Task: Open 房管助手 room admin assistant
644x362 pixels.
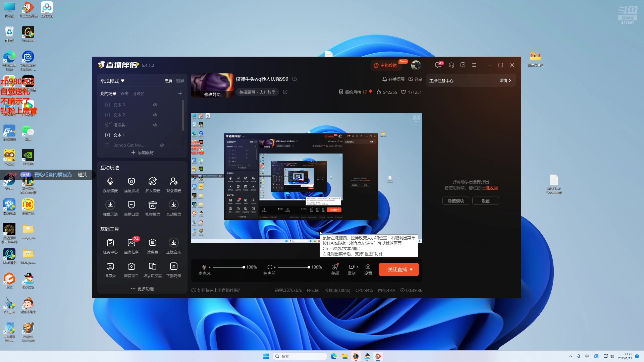Action: 131,270
